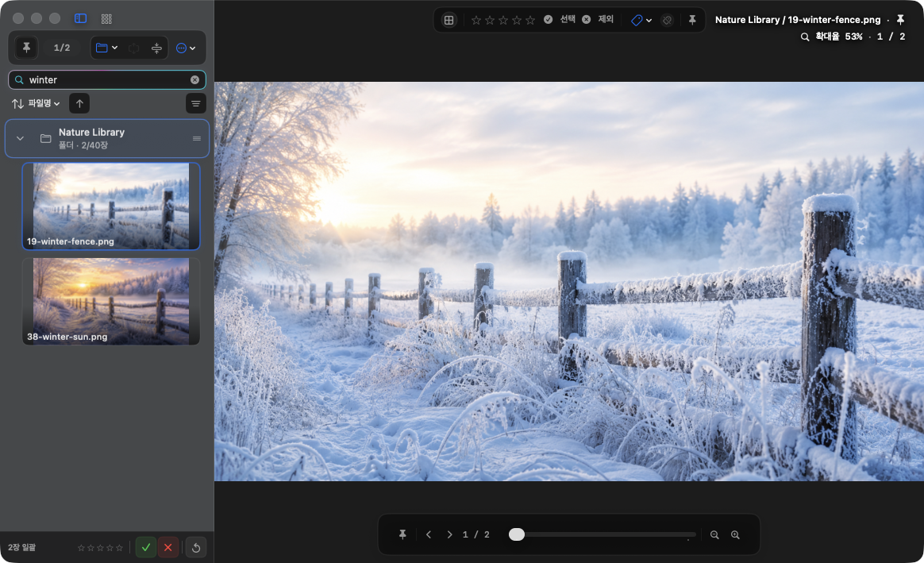Select the 38-winter-sun.png thumbnail
The width and height of the screenshot is (924, 563).
click(x=111, y=301)
